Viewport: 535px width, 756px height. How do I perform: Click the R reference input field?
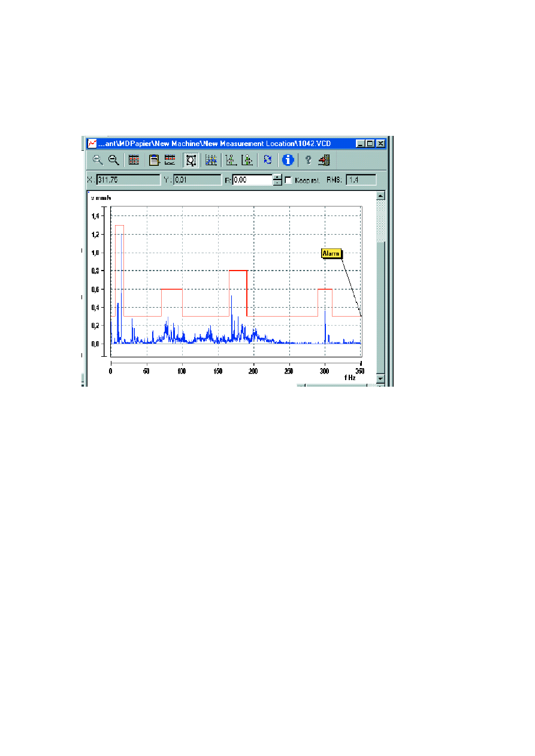(252, 180)
